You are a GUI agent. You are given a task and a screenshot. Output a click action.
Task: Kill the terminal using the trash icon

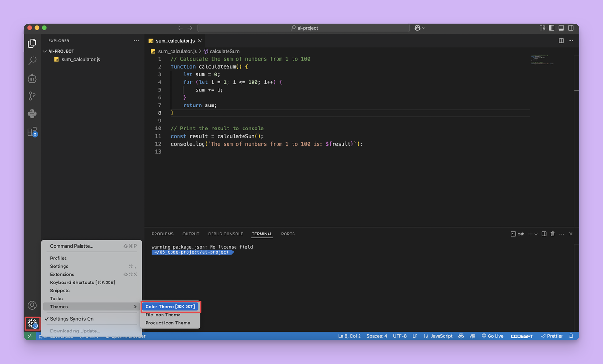[x=552, y=234]
